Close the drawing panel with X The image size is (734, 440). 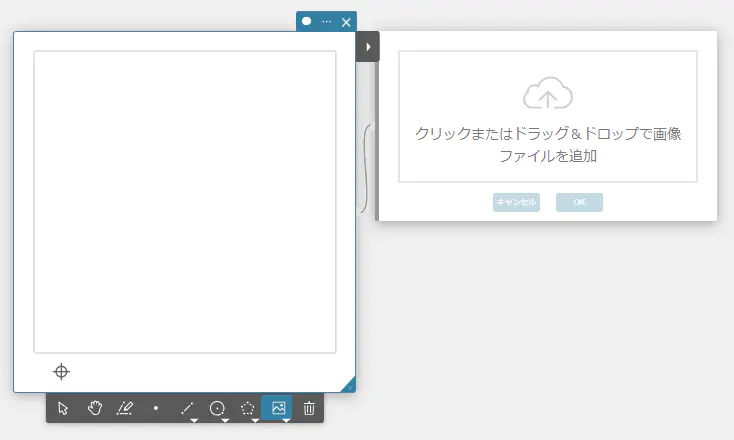[346, 22]
